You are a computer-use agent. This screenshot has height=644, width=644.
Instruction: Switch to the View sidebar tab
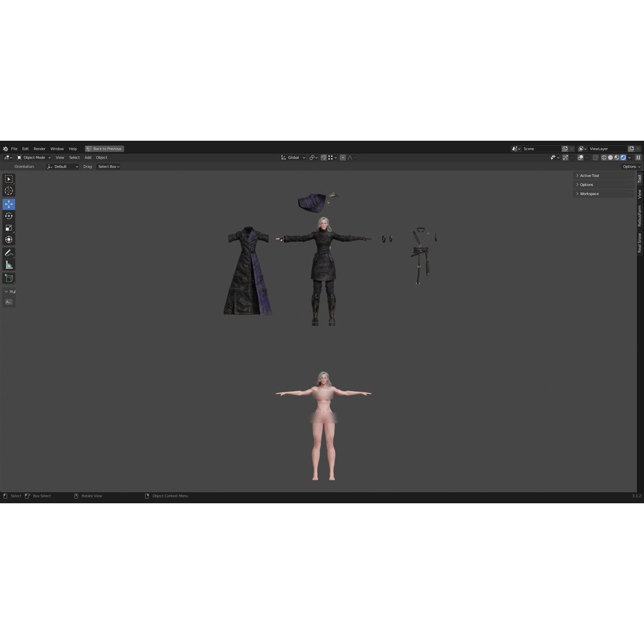pyautogui.click(x=639, y=194)
